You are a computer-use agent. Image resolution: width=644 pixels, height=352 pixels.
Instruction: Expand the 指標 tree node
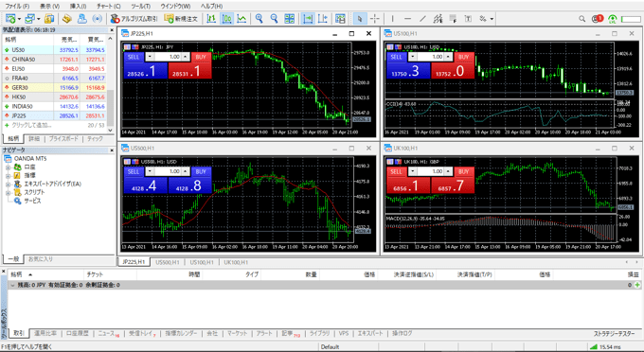click(8, 176)
